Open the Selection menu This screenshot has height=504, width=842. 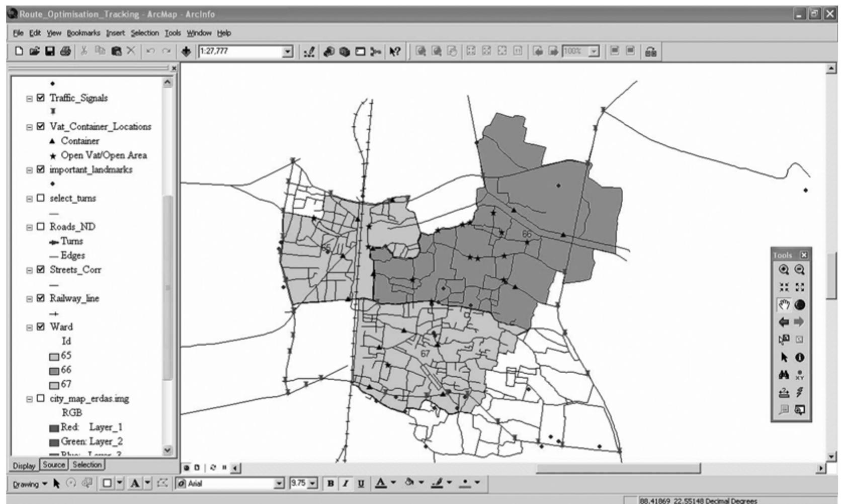[145, 33]
